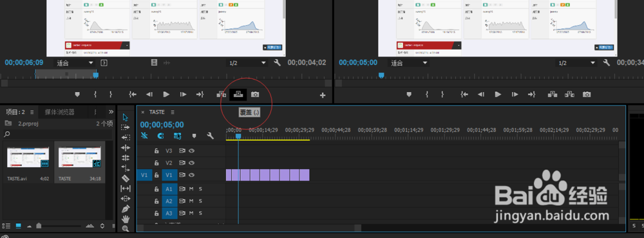Toggle V1 source patching button
The image size is (644, 238).
click(144, 175)
